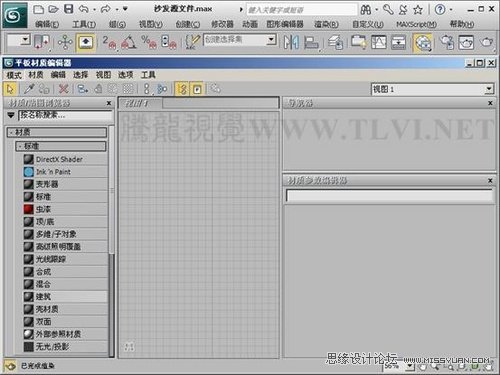
Task: Save the file with the floppy disk icon
Action: 68,9
